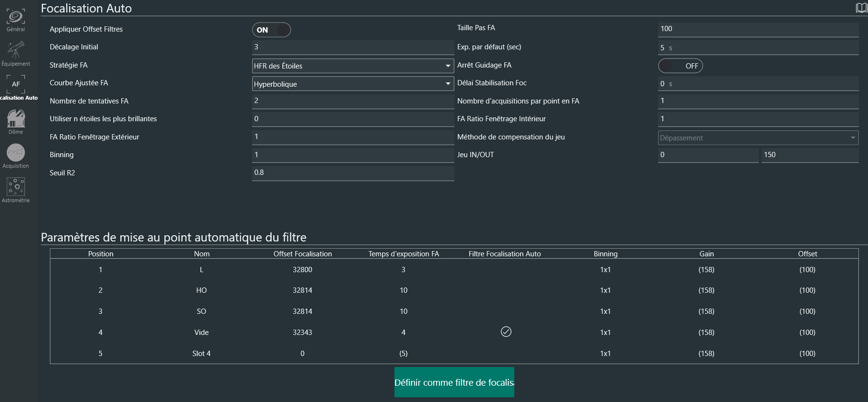Screen dimensions: 868x402
Task: Open the Dôme sidebar icon
Action: click(x=16, y=121)
